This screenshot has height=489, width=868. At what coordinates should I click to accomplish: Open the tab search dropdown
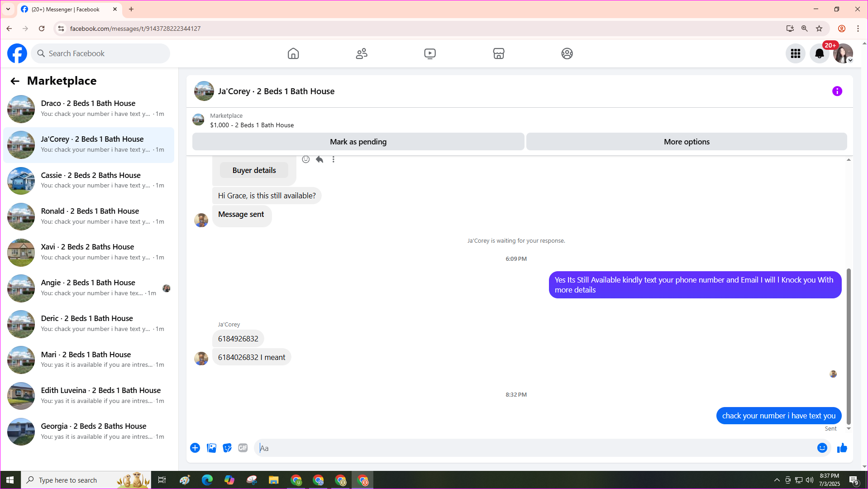pos(8,9)
